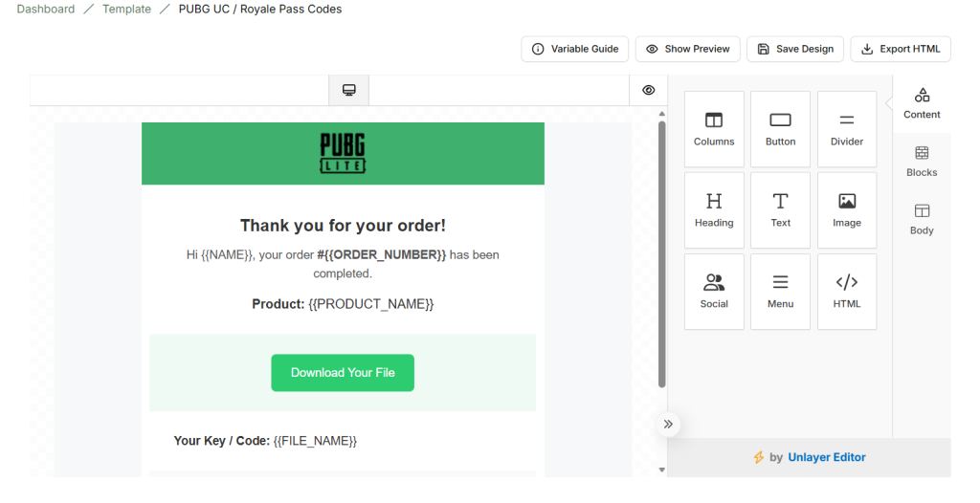Open the Variable Guide
The height and width of the screenshot is (503, 980).
(x=574, y=49)
